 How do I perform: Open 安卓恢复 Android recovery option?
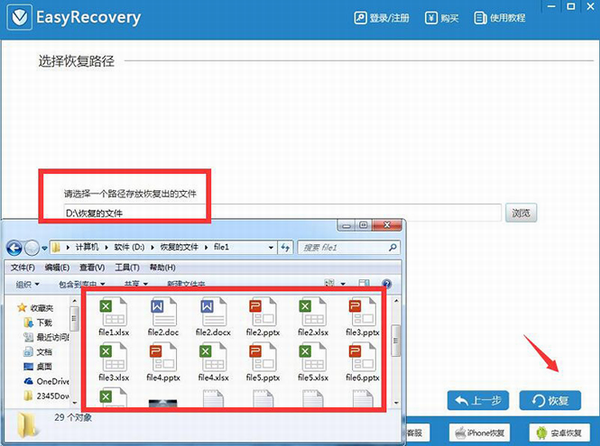point(559,433)
